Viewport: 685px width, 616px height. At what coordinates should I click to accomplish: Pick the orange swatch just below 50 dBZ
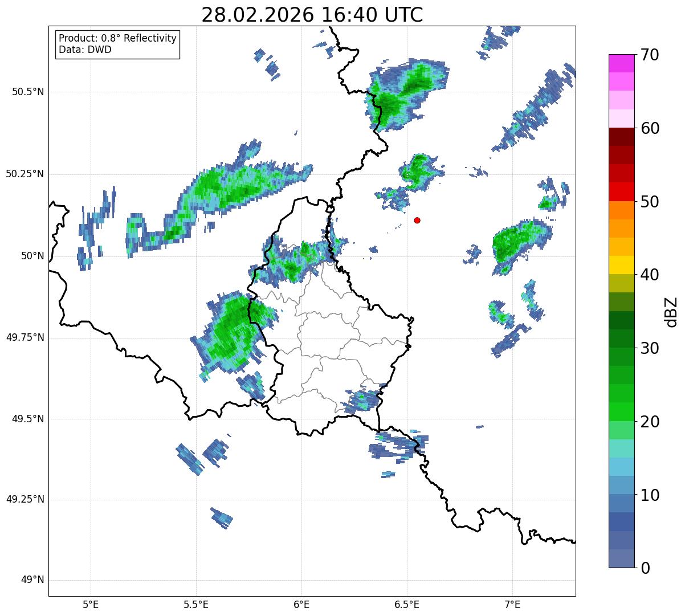[622, 210]
